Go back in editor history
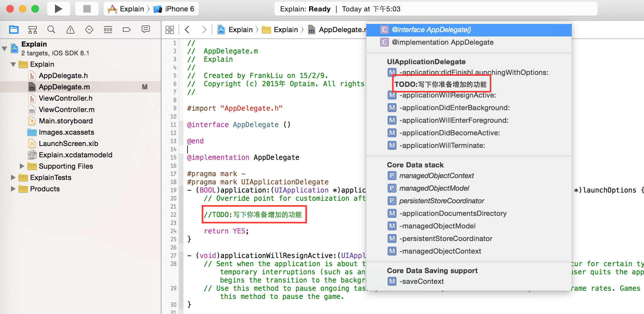The width and height of the screenshot is (644, 314). 187,30
